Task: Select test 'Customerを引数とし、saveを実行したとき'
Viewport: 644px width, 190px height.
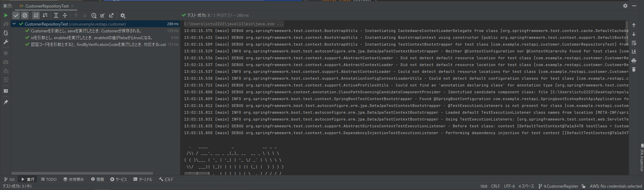Action: [95, 31]
